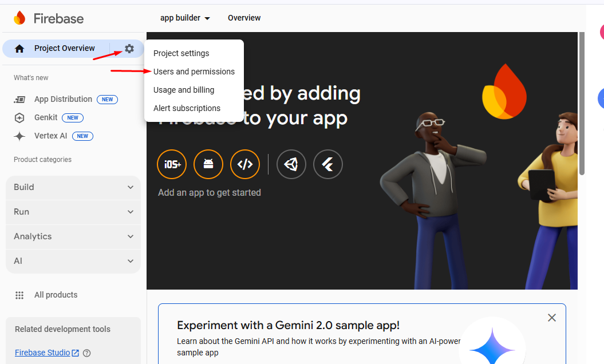Open Vertex AI

point(50,136)
